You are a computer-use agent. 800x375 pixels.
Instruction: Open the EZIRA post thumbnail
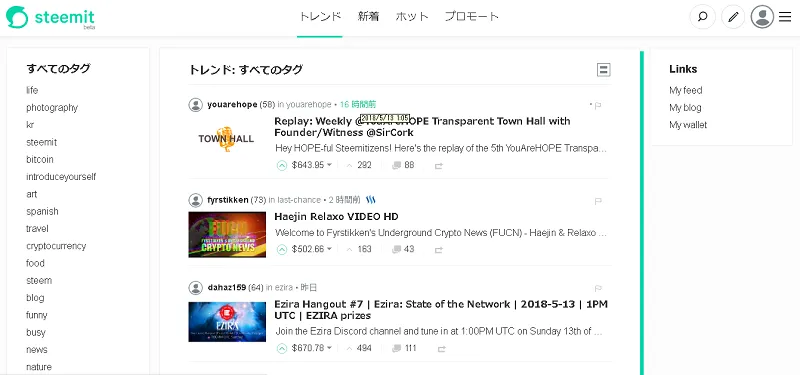[227, 322]
